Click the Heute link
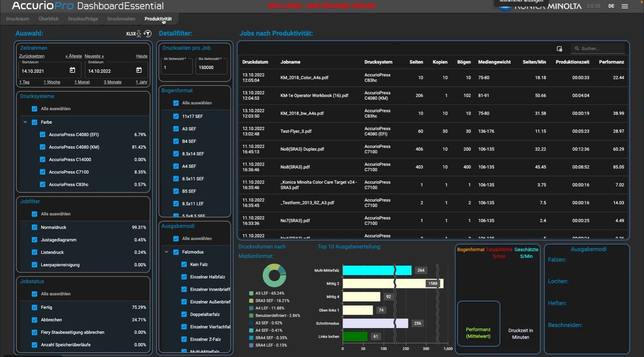This screenshot has width=644, height=357. tap(141, 56)
